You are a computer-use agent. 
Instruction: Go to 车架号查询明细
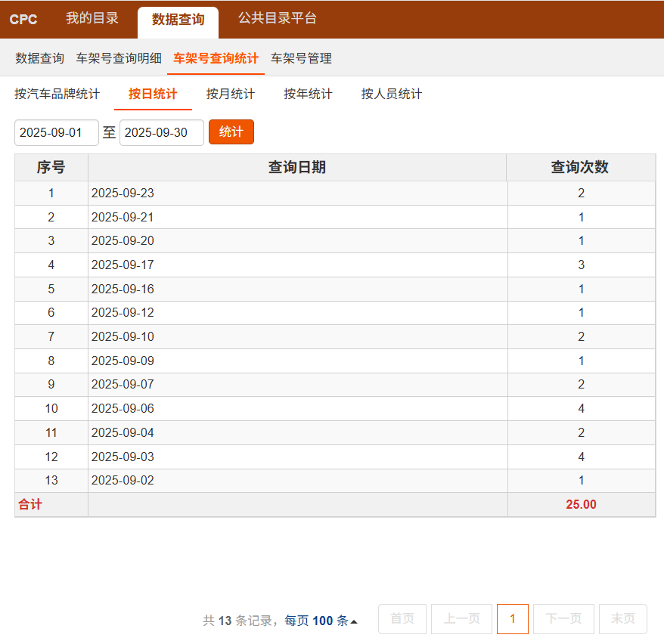tap(119, 58)
